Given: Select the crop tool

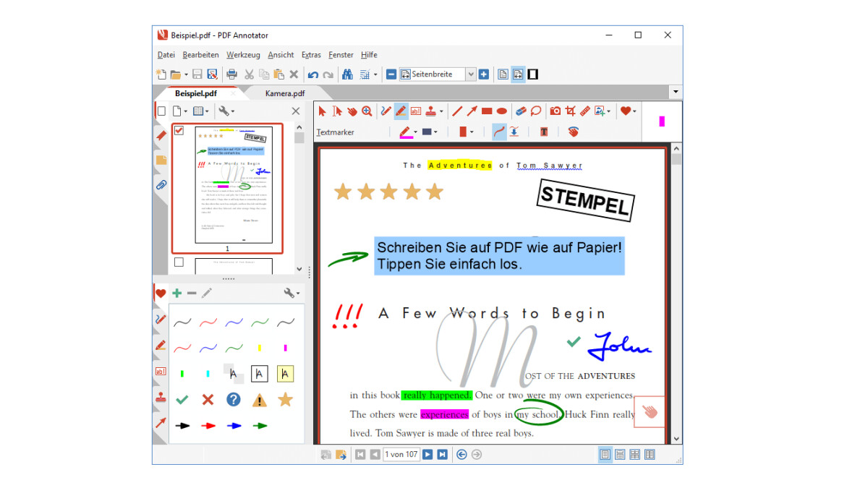Looking at the screenshot, I should 570,111.
